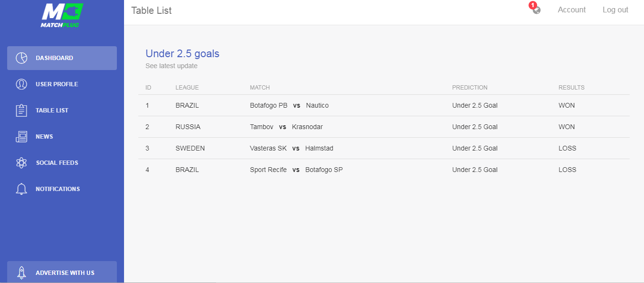Viewport: 644px width, 283px height.
Task: Select the Botafogo PB vs Nautico row
Action: tap(384, 105)
